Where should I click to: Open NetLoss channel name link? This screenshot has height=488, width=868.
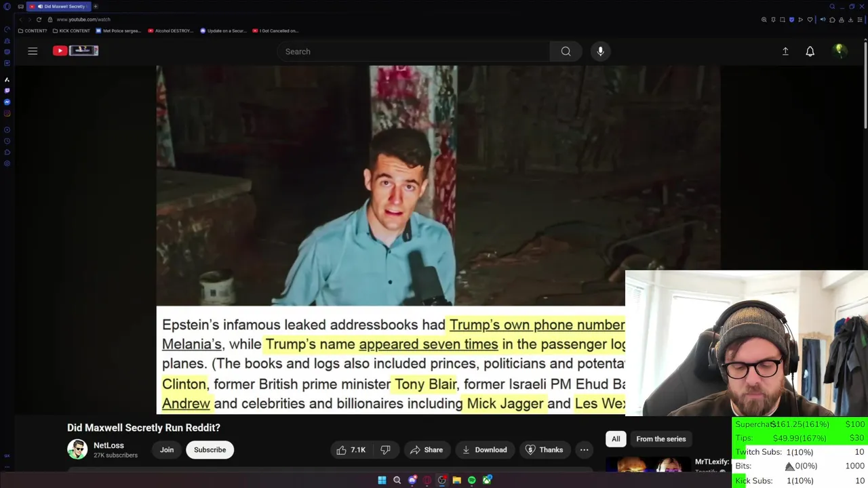coord(108,445)
